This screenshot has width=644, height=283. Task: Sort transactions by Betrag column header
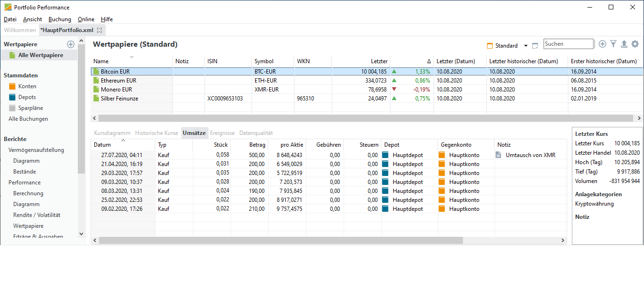click(249, 145)
